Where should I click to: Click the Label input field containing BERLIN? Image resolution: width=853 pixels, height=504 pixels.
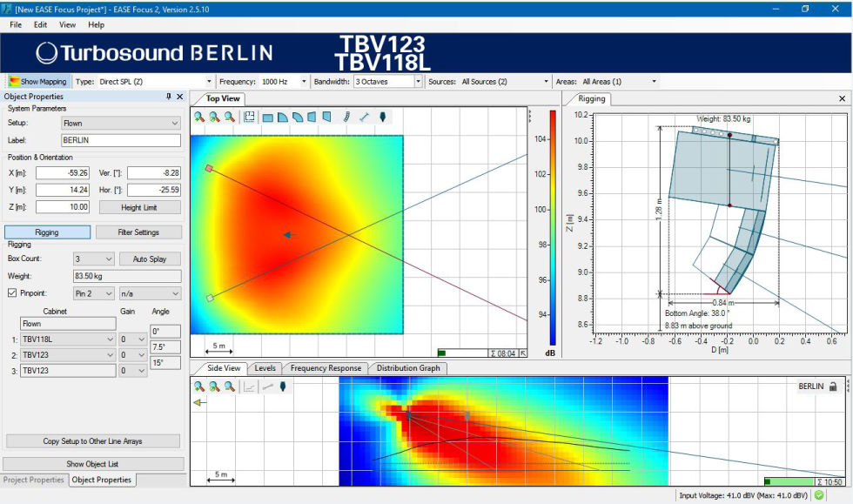[x=120, y=140]
